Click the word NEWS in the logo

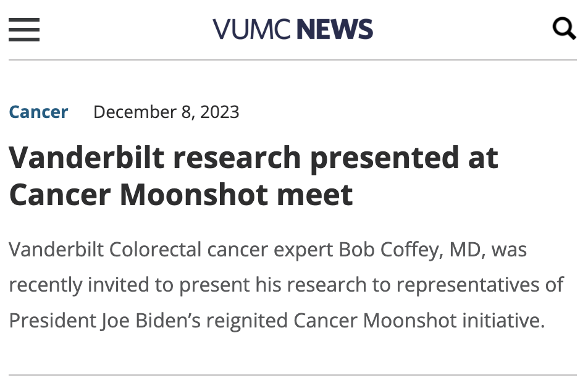334,29
